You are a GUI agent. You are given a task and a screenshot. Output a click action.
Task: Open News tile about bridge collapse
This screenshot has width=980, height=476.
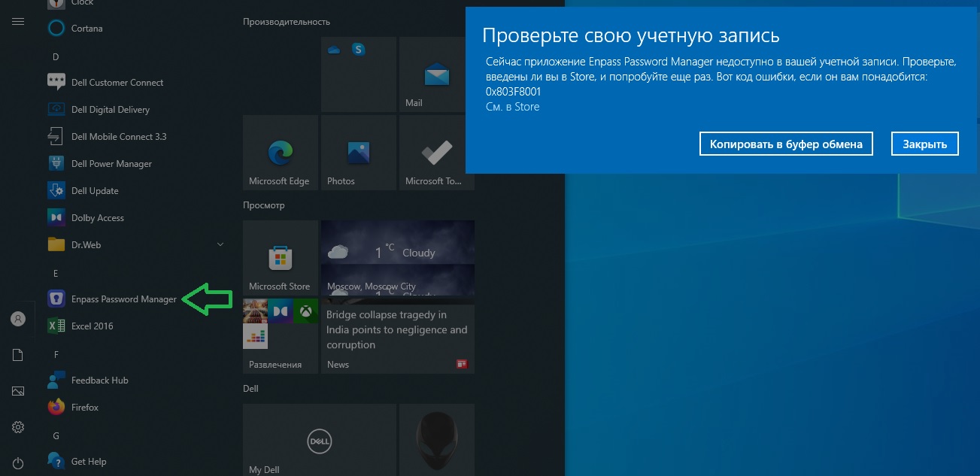click(x=398, y=336)
